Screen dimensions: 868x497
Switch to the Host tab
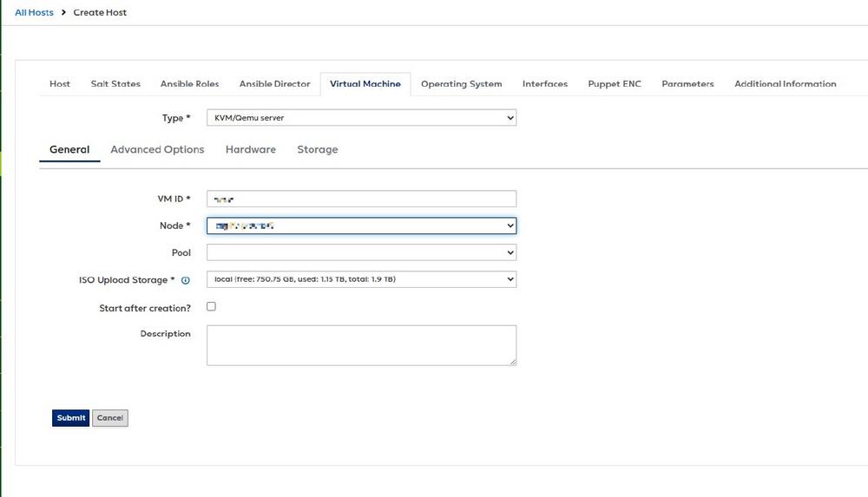60,83
